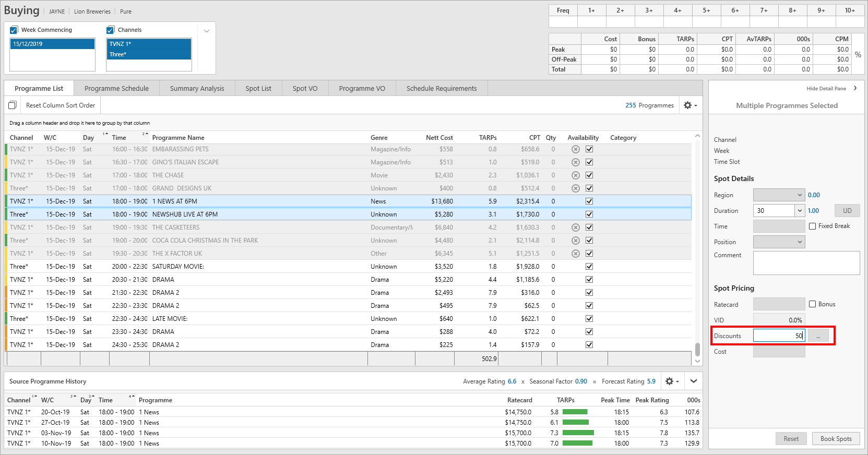Select 15/12/2019 in Week Commencing list
868x455 pixels.
coord(52,44)
